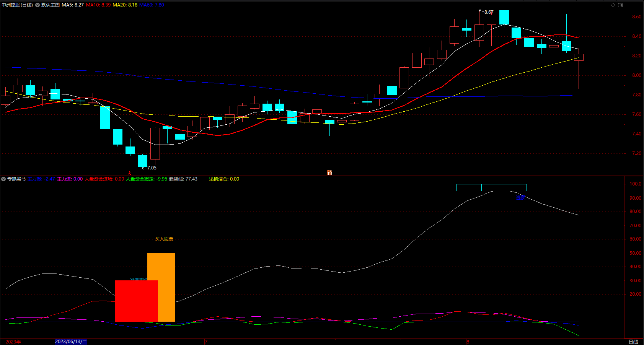The image size is (644, 345).
Task: Click the 默认主图 indicator label
Action: [51, 5]
